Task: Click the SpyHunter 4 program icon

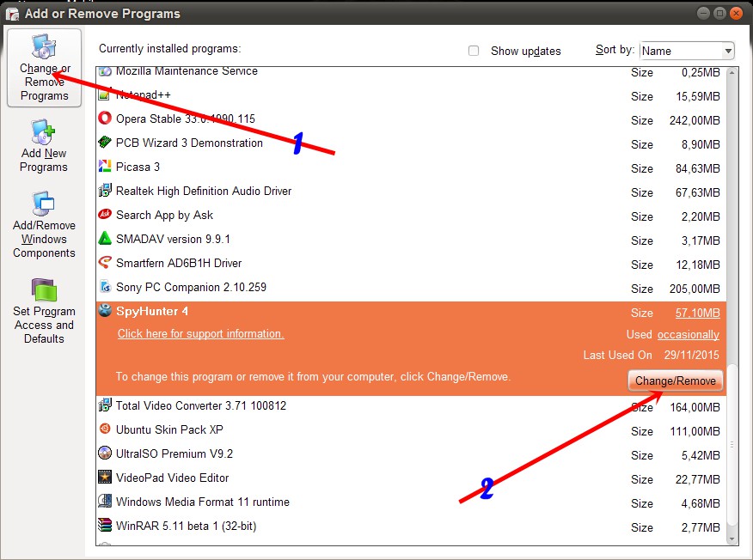Action: (x=105, y=310)
